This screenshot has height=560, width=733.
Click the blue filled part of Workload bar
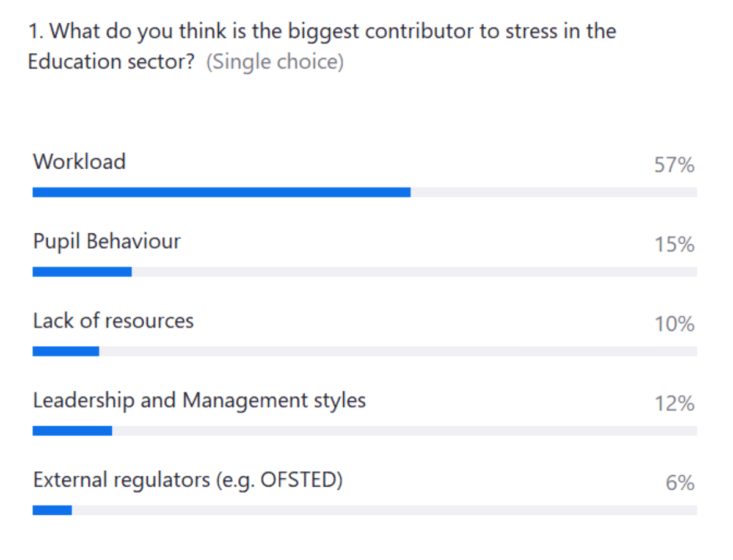click(221, 192)
